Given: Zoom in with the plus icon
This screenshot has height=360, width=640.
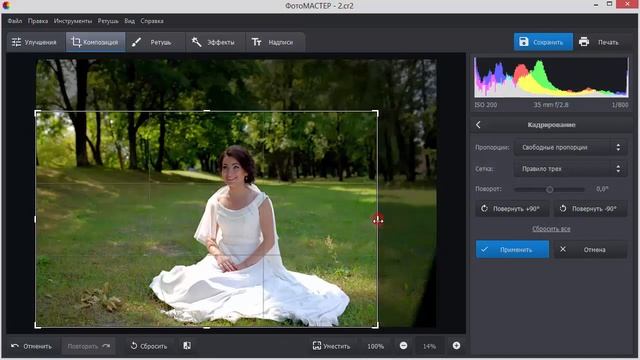Looking at the screenshot, I should pyautogui.click(x=456, y=346).
